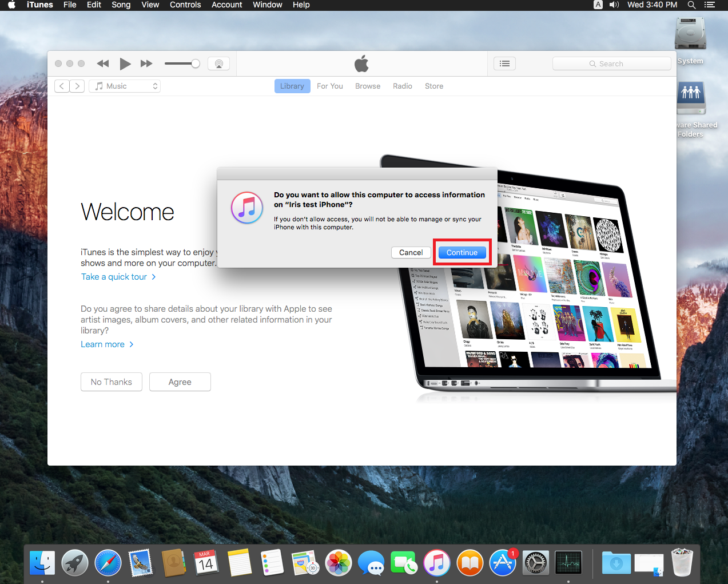This screenshot has height=584, width=728.
Task: Skip ahead with the Fast Forward button
Action: coord(146,63)
